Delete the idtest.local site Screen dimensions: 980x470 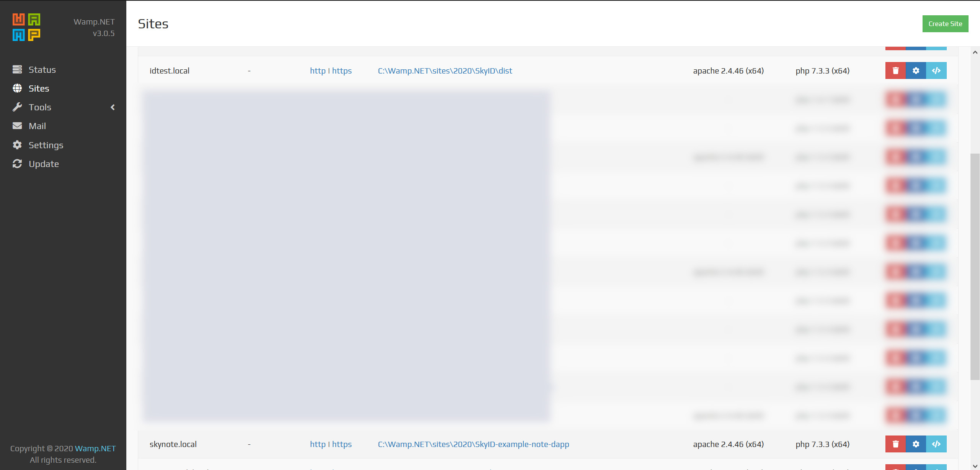895,70
